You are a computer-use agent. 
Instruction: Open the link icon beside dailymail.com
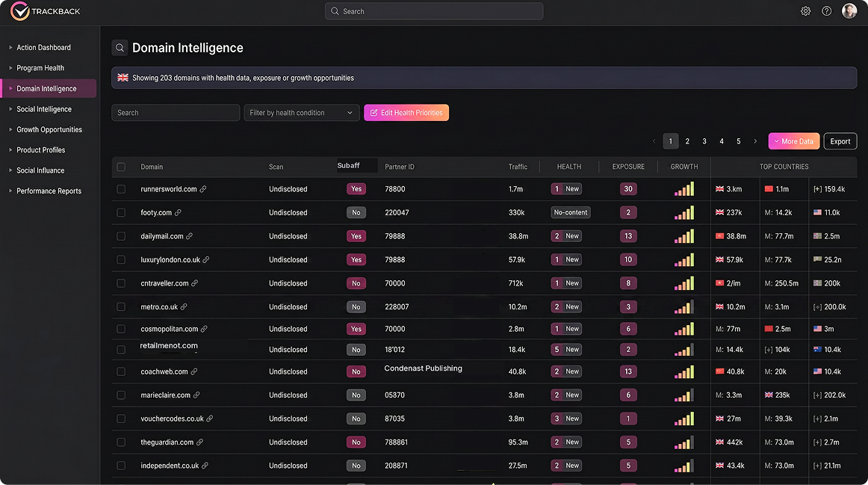click(189, 236)
